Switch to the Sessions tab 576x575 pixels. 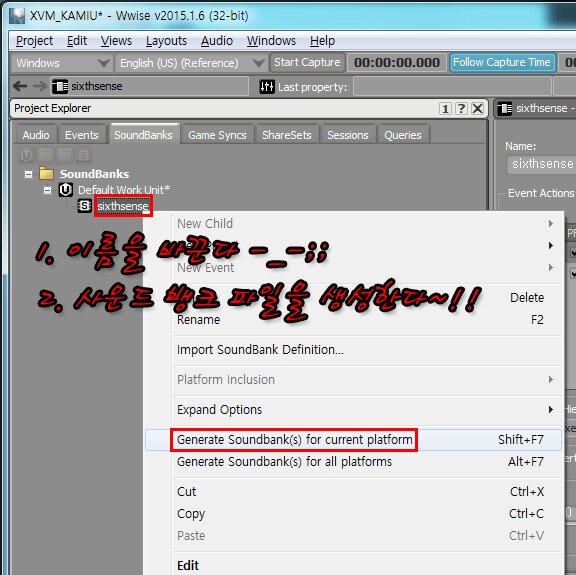tap(348, 135)
